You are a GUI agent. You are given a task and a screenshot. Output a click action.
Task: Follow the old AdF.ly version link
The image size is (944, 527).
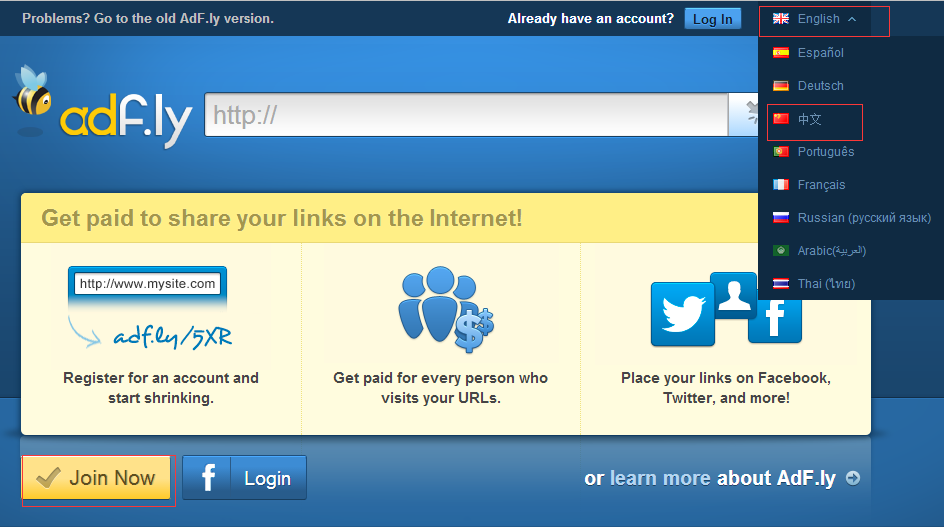pyautogui.click(x=148, y=19)
